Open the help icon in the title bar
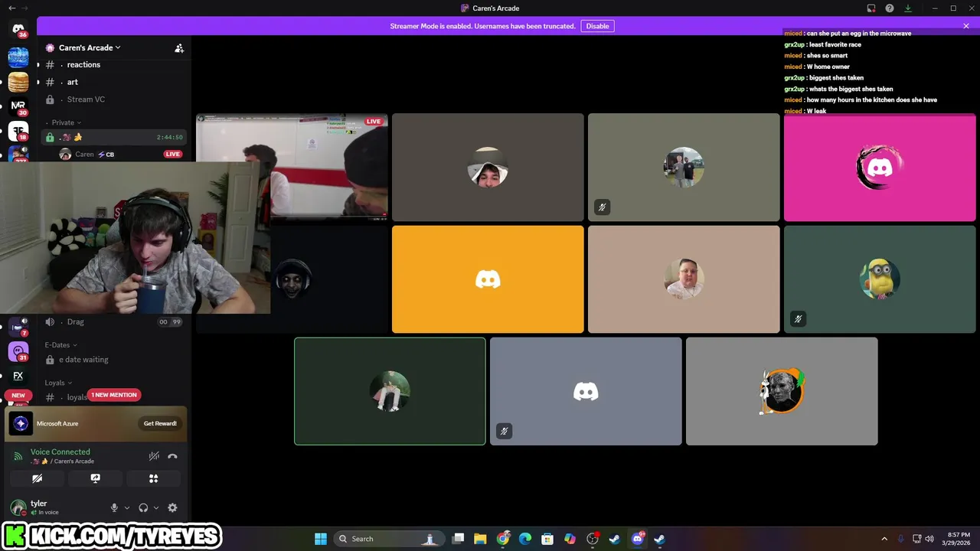 [x=890, y=8]
